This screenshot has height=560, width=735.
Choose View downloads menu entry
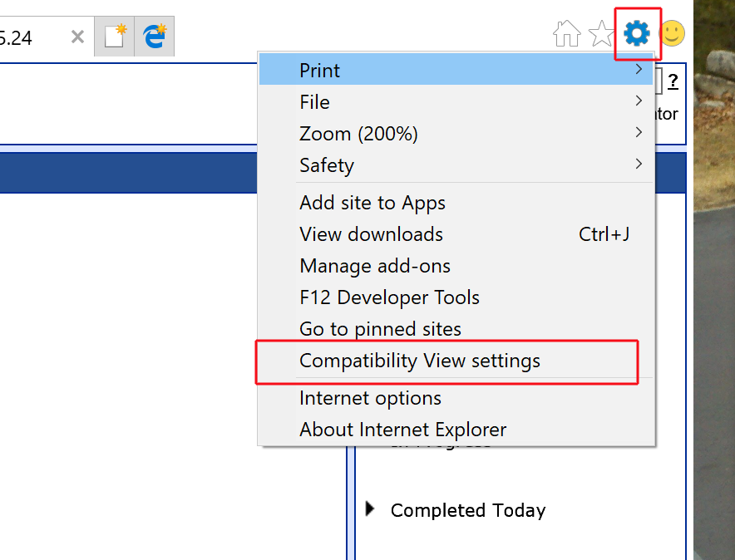click(371, 234)
